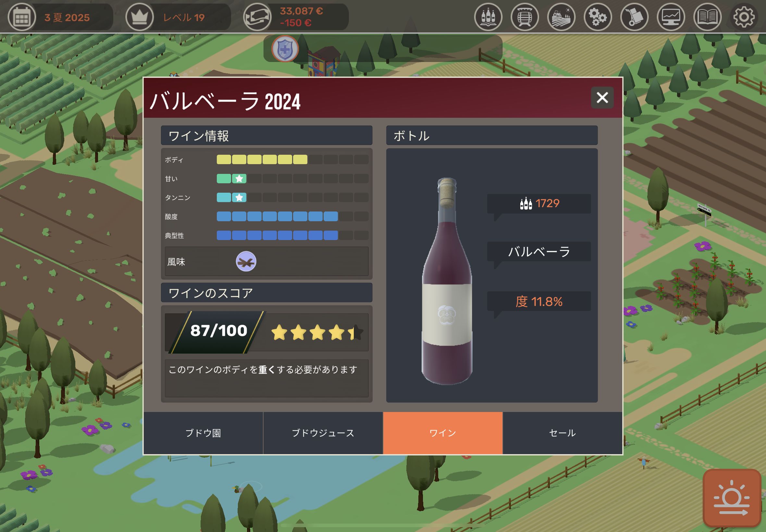The image size is (766, 532).
Task: Click the ボディ yellow level bar
Action: 292,159
